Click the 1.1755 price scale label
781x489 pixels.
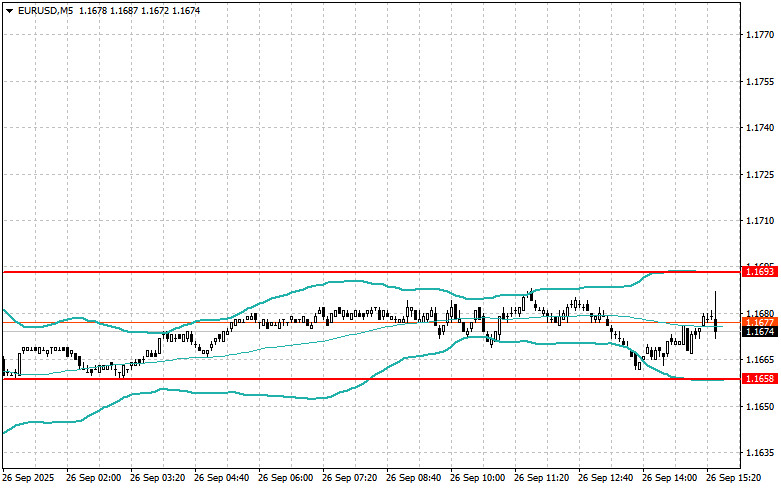click(x=760, y=82)
